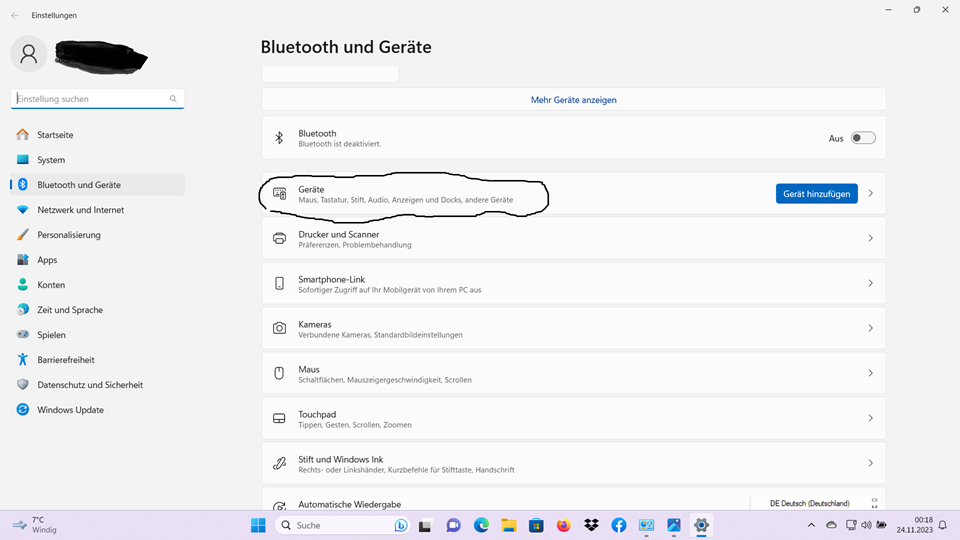Click the Gerät hinzufügen button
The image size is (960, 540).
816,194
